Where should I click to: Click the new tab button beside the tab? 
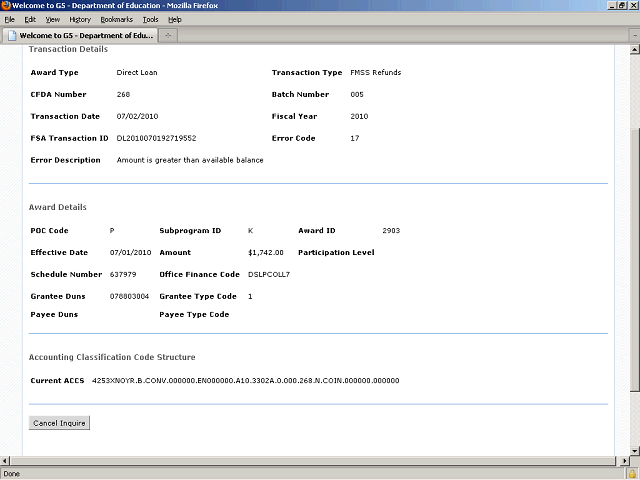click(168, 36)
